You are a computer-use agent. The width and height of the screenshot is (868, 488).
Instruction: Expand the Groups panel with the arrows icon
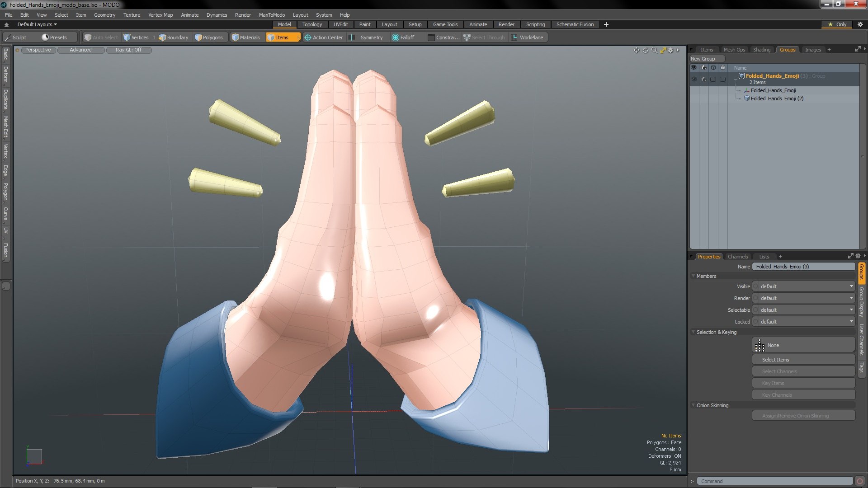pos(858,49)
